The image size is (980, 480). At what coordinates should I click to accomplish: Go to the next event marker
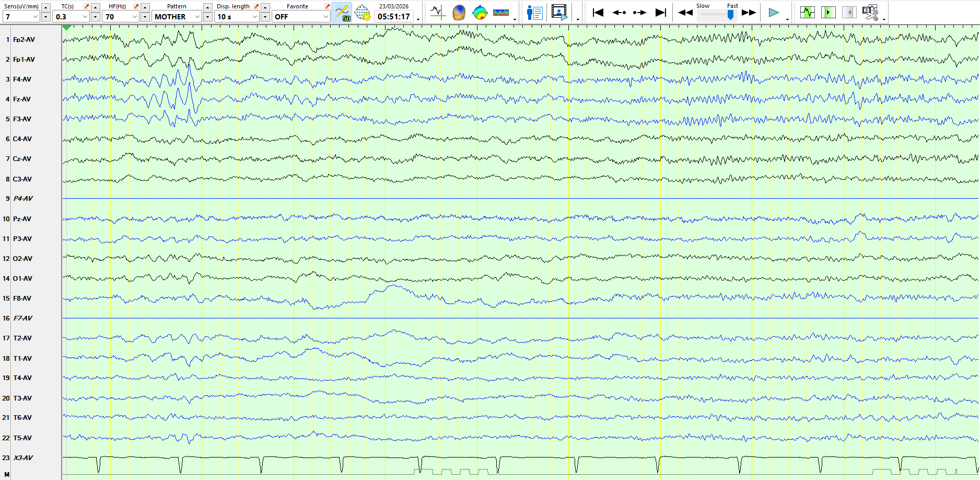[640, 13]
